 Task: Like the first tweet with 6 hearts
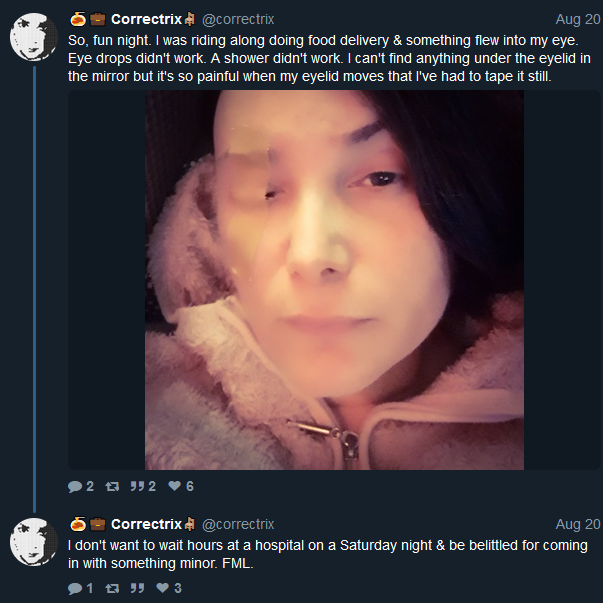tap(181, 486)
